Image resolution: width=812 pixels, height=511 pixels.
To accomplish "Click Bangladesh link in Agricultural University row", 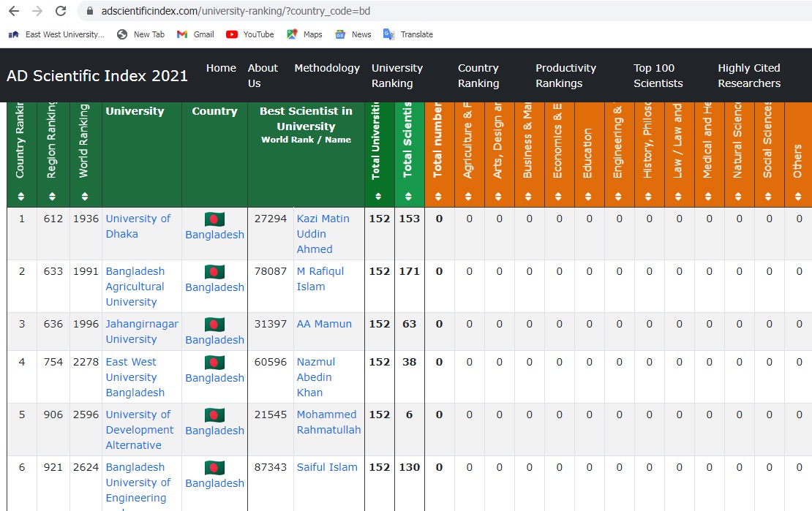I will pos(215,287).
